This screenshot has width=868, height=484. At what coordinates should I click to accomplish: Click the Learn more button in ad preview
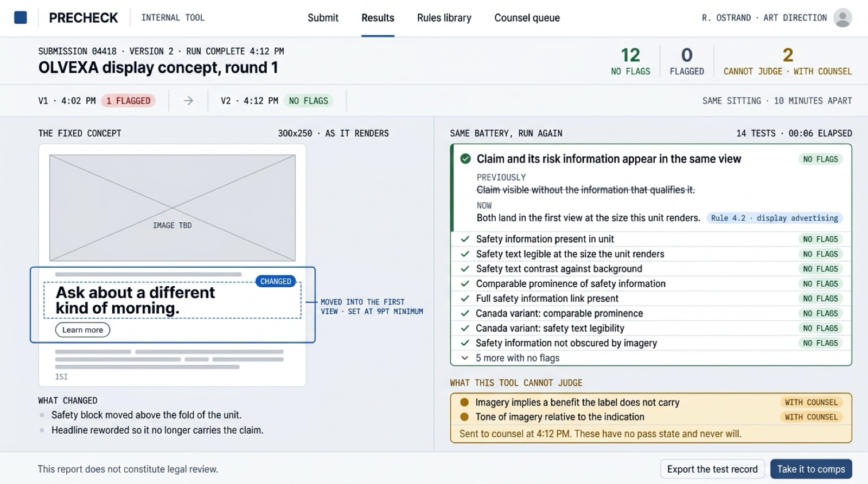pos(82,330)
